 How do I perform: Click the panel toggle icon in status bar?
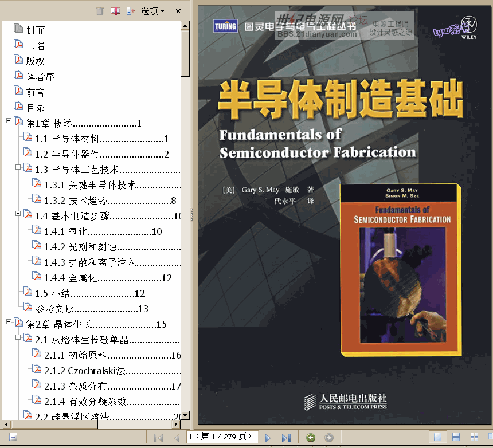pyautogui.click(x=13, y=437)
